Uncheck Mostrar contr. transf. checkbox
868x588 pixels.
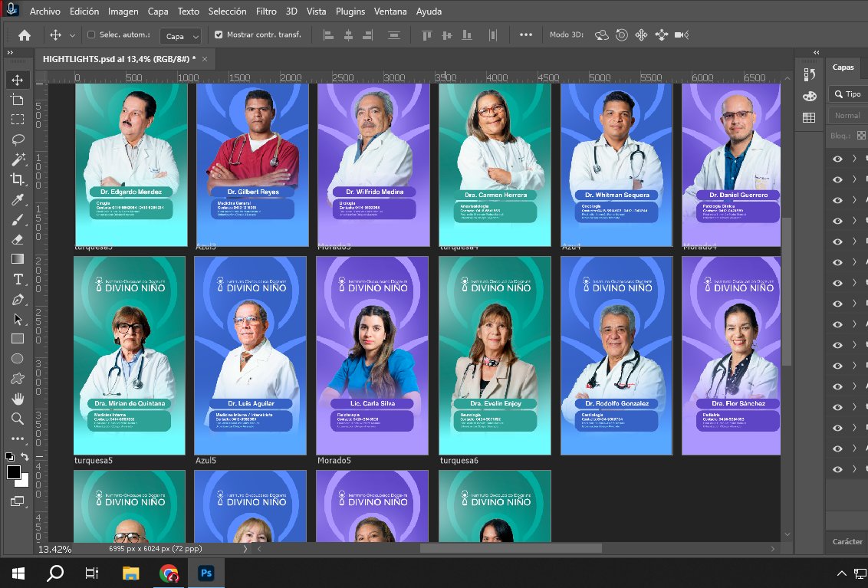coord(219,35)
